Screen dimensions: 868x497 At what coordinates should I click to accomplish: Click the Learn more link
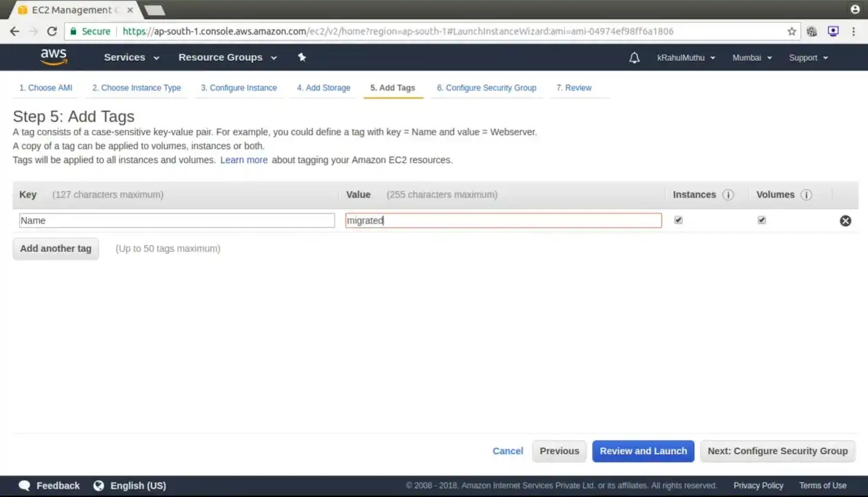[x=244, y=160]
